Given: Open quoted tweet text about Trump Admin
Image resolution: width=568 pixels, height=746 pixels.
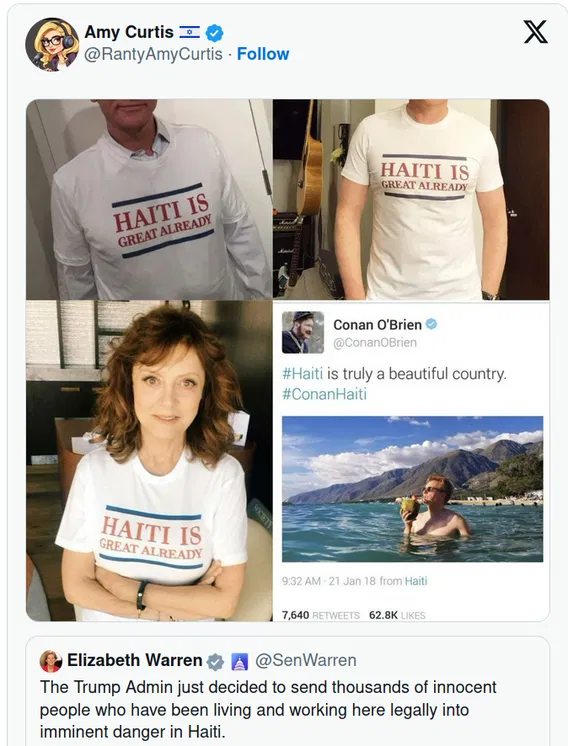Looking at the screenshot, I should [x=268, y=709].
